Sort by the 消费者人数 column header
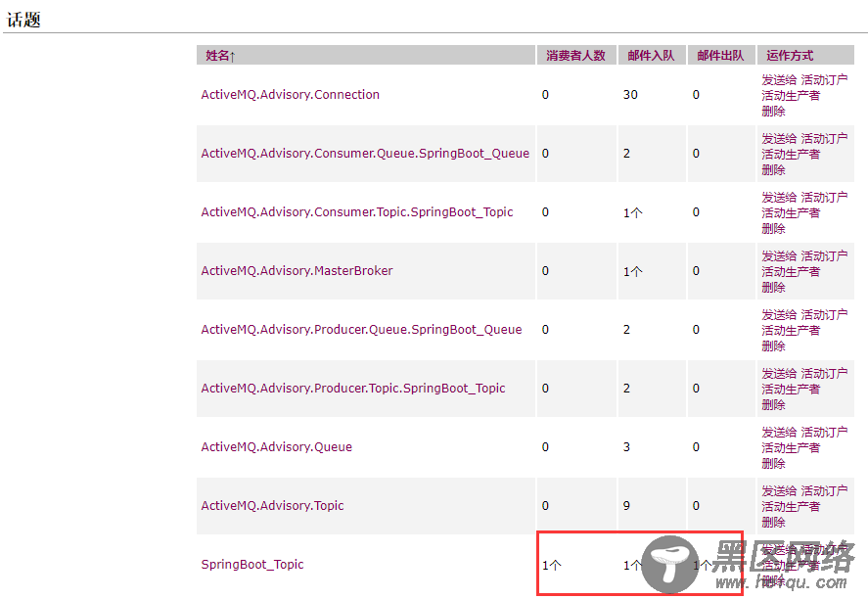This screenshot has height=599, width=868. point(575,56)
